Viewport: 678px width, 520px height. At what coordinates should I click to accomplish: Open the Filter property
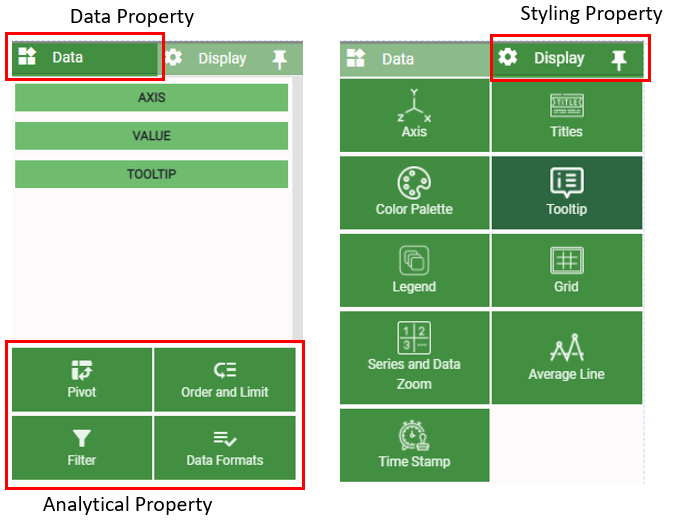(81, 447)
